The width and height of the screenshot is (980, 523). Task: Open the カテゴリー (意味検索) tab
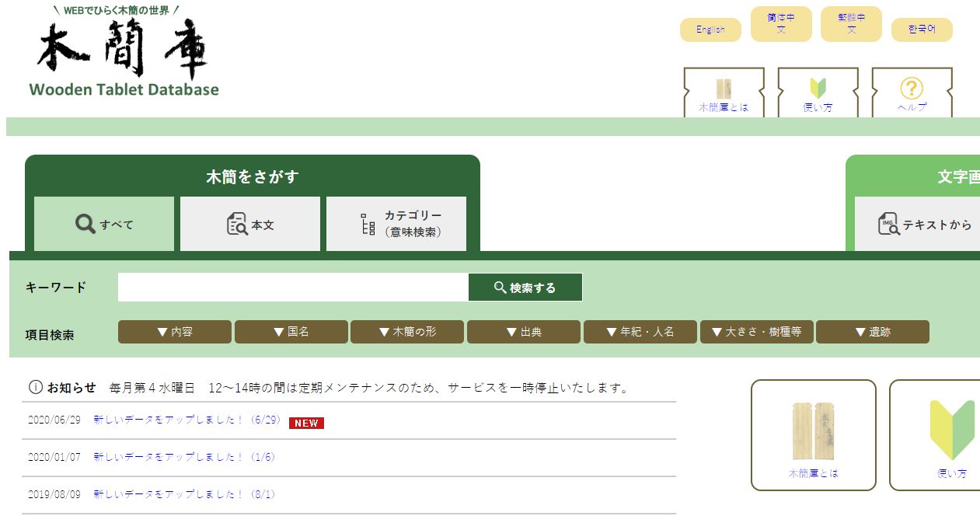click(396, 224)
